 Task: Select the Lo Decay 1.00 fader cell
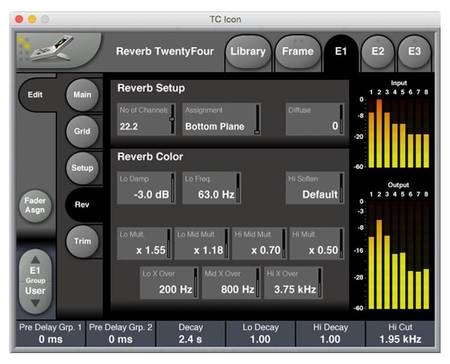coord(260,334)
